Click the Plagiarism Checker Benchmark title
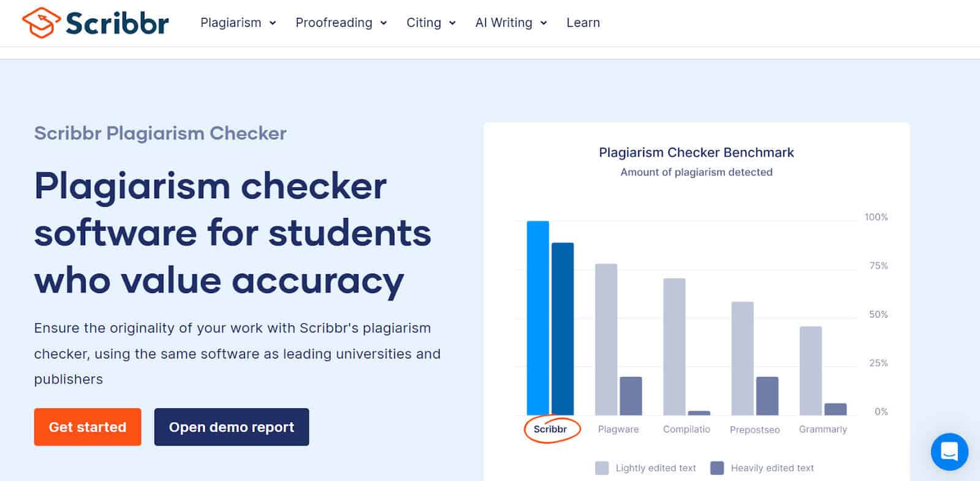 (696, 152)
